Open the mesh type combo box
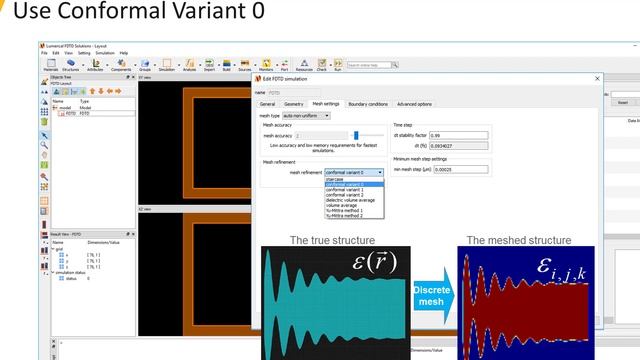The height and width of the screenshot is (360, 640). point(307,116)
